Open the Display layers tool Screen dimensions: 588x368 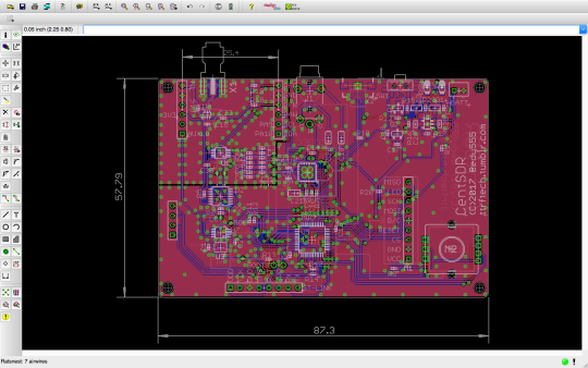pos(6,47)
